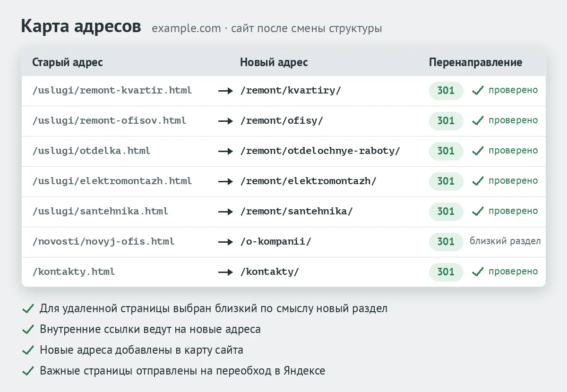Screen dimensions: 567x392
Task: Click the 301 badge in the /remont/elektromontazh/ row
Action: tap(446, 181)
